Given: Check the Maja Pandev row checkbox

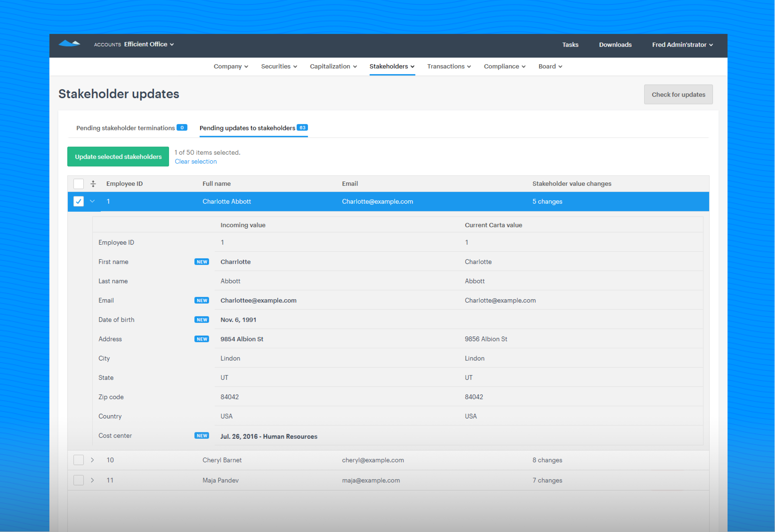Looking at the screenshot, I should coord(78,481).
